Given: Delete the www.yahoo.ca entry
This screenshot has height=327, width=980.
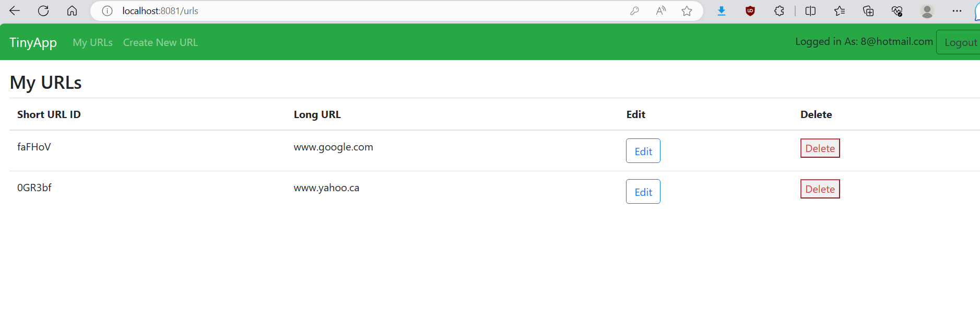Looking at the screenshot, I should [820, 189].
